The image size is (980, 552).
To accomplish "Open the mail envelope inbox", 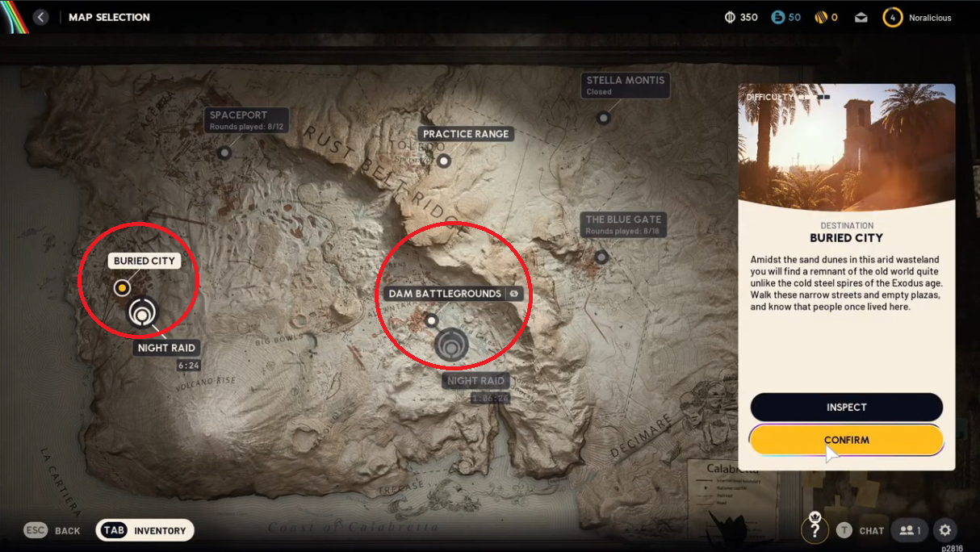I will (861, 17).
